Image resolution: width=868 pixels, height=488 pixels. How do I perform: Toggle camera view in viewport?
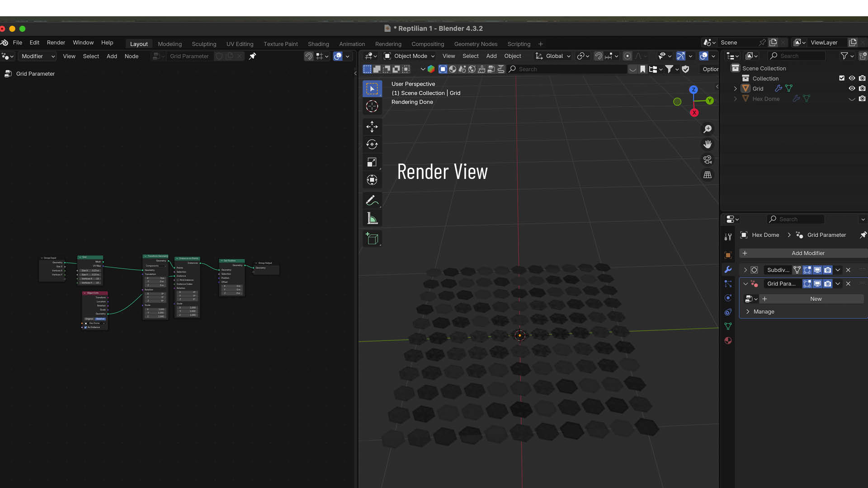click(708, 160)
